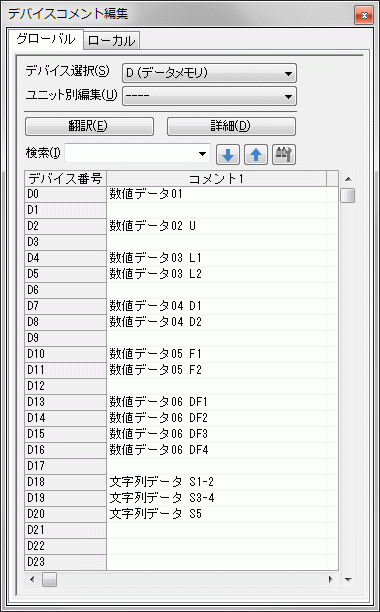The width and height of the screenshot is (380, 612).
Task: Select comment cell 文字列データ S5
Action: [x=217, y=514]
